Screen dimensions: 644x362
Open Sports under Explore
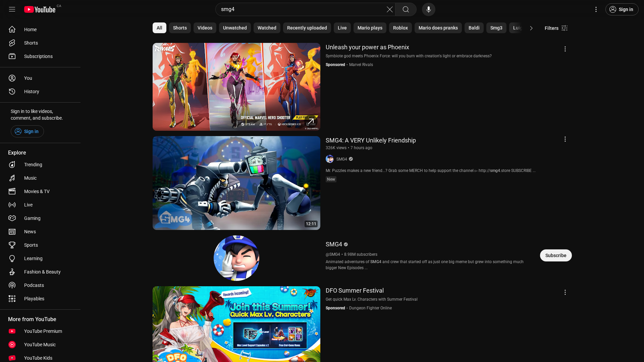(x=40, y=245)
